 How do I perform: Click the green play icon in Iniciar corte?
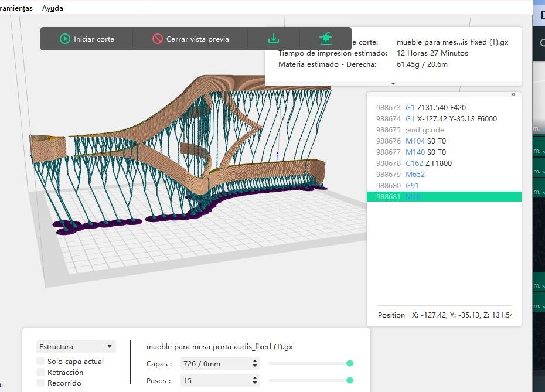pyautogui.click(x=64, y=39)
